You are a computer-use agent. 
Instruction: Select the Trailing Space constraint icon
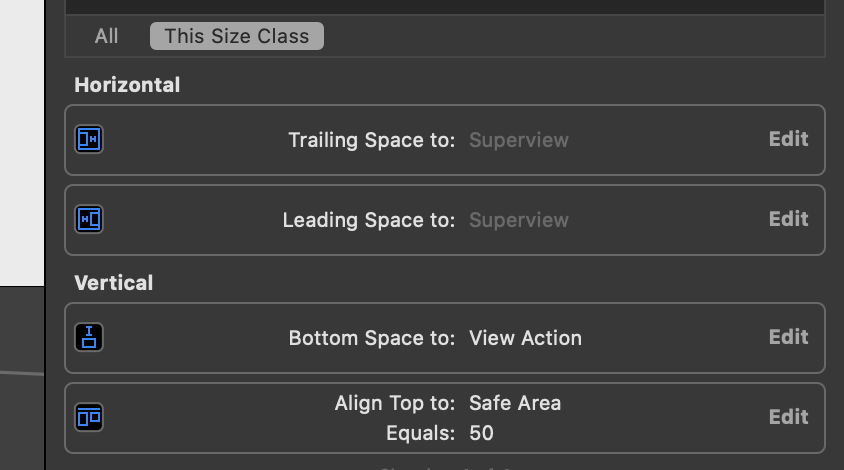click(x=89, y=139)
